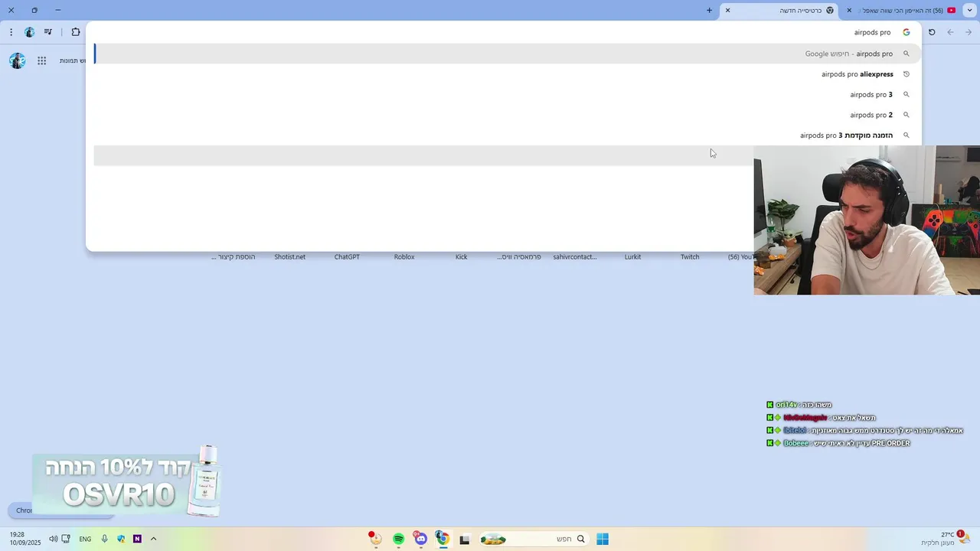This screenshot has height=551, width=980.
Task: Click the magnifier icon beside 'airpods pro 3'
Action: (x=906, y=94)
